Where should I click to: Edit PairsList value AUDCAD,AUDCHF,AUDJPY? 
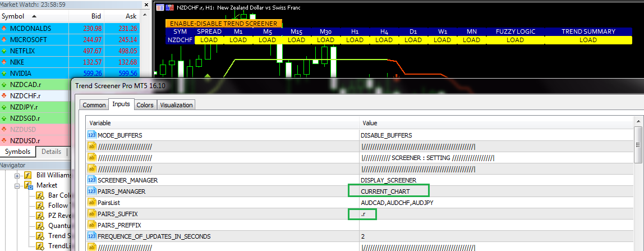pos(496,203)
